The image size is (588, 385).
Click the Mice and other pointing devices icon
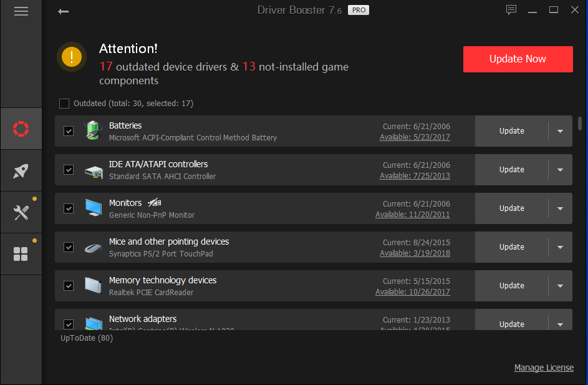pos(94,248)
